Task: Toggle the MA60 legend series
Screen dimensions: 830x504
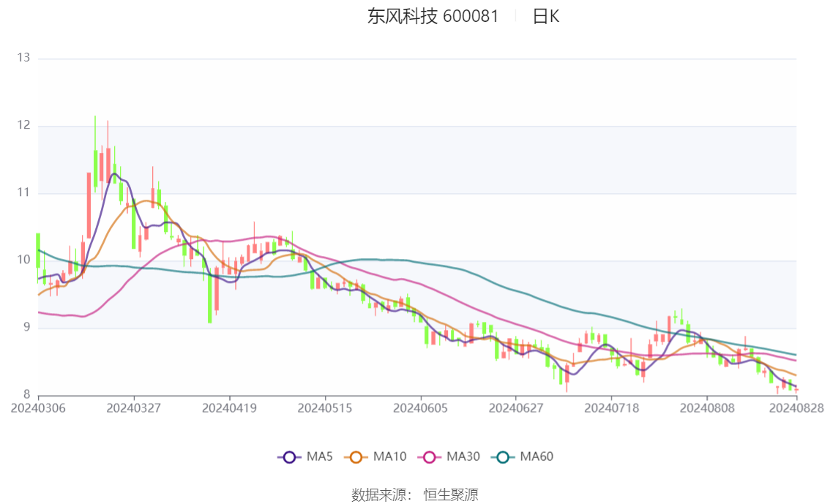Action: tap(523, 457)
